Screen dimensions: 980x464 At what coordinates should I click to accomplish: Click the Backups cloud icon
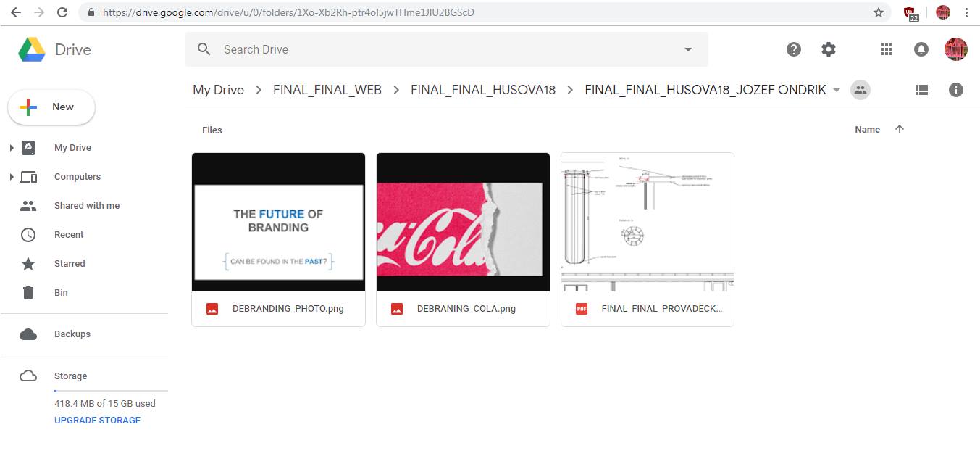pos(28,334)
